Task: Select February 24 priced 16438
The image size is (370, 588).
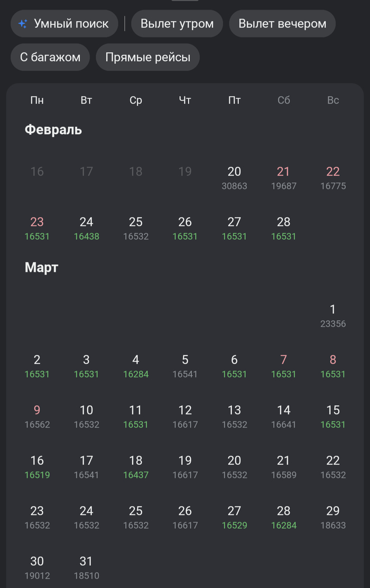Action: tap(86, 228)
